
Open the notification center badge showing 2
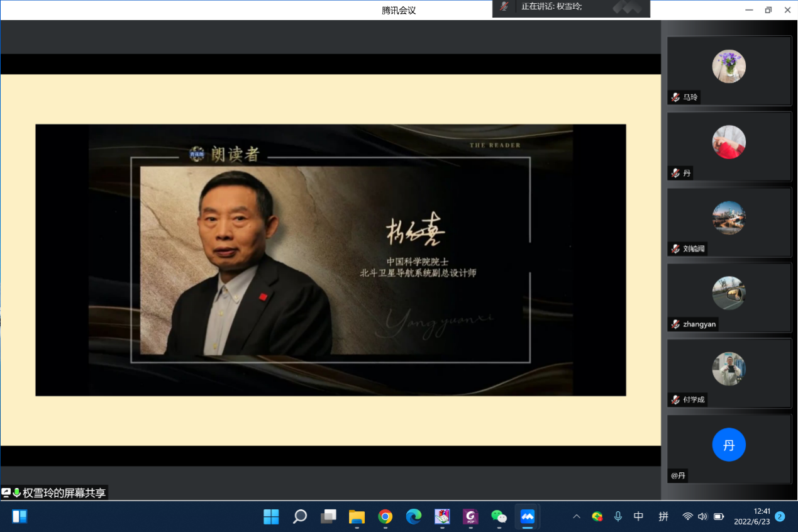pos(780,516)
